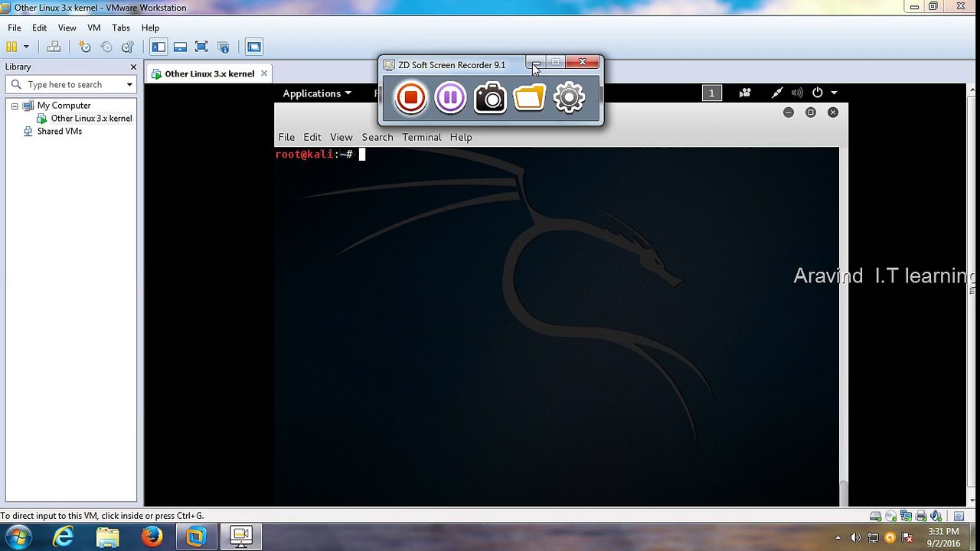The image size is (980, 551).
Task: Open the Terminal menu in terminal window
Action: coord(422,137)
